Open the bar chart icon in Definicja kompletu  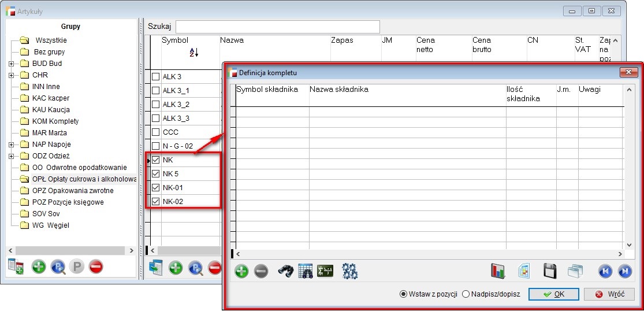(x=498, y=271)
